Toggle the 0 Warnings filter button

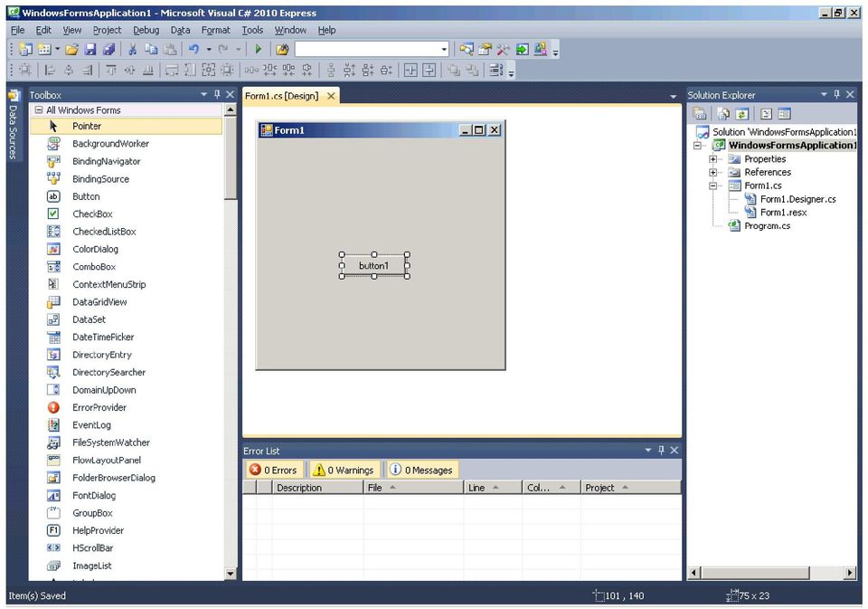[344, 470]
